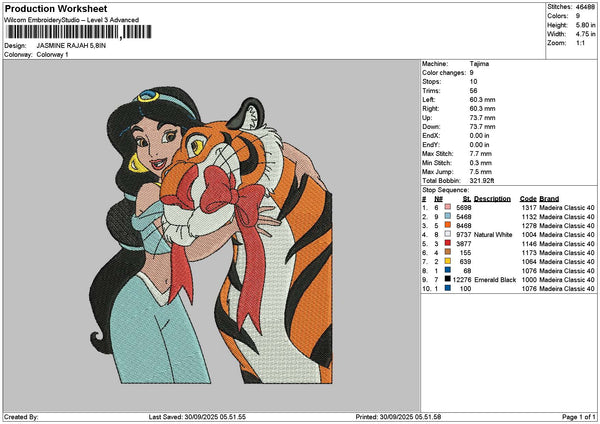600x424 pixels.
Task: Select the yellow swatch, code 1064
Action: pos(447,261)
